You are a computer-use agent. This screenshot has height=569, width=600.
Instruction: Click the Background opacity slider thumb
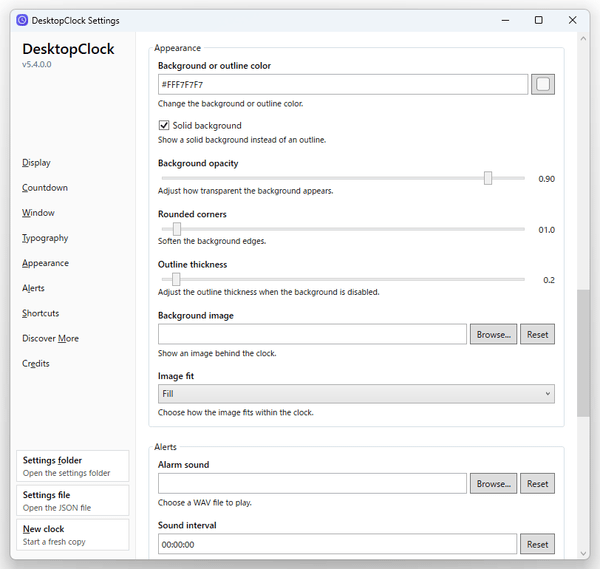(x=488, y=178)
